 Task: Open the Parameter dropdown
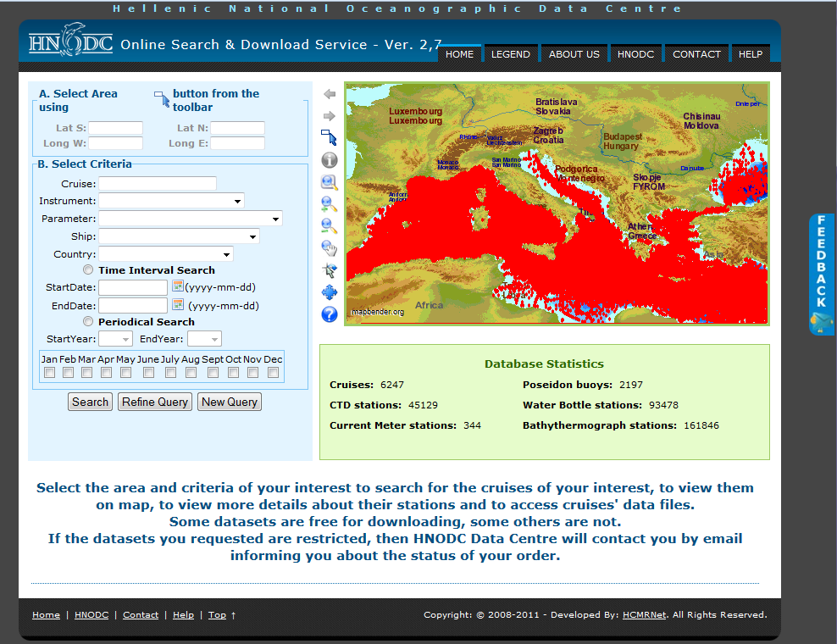click(x=191, y=219)
